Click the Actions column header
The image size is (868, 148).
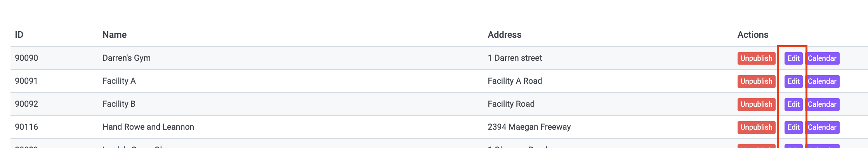[x=753, y=35]
